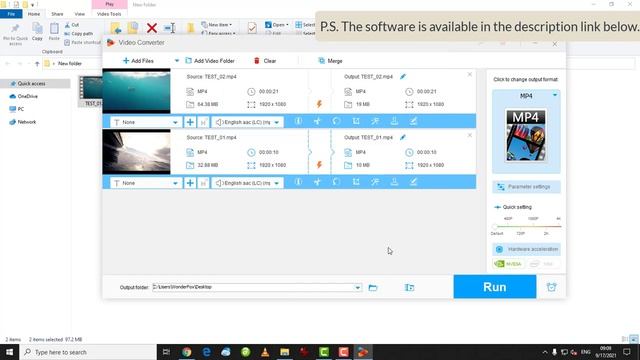Browse output folder with folder icon

pyautogui.click(x=373, y=288)
